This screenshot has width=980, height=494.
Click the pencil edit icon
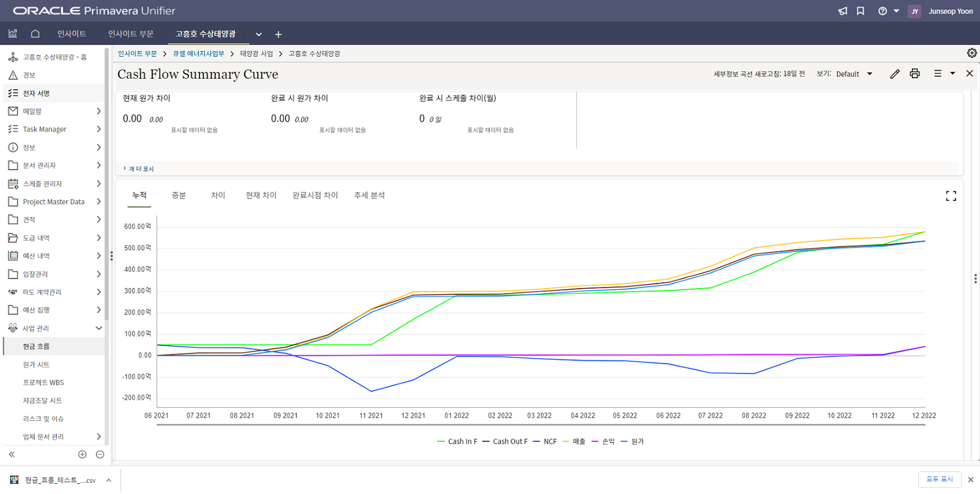894,74
